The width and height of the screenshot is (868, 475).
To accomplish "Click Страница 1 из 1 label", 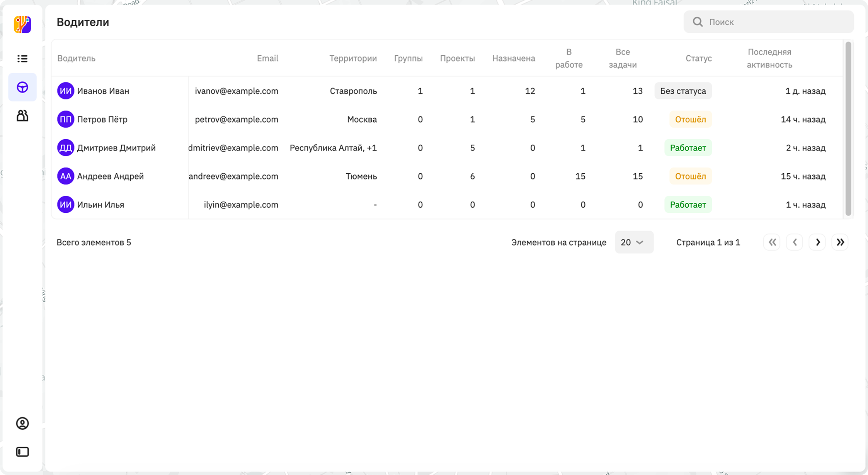I will (708, 242).
